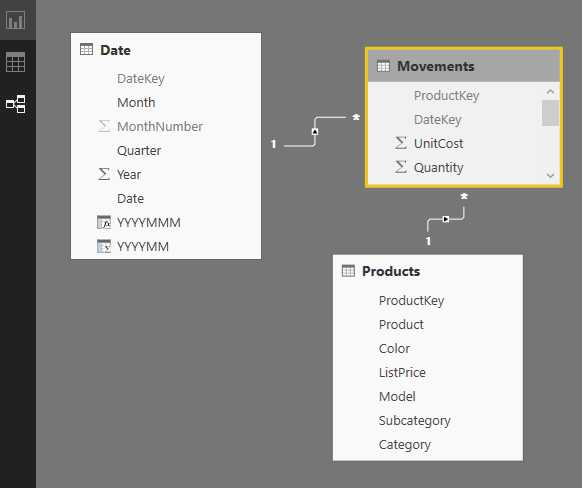Select the Movements table header
582x488 pixels.
point(464,66)
